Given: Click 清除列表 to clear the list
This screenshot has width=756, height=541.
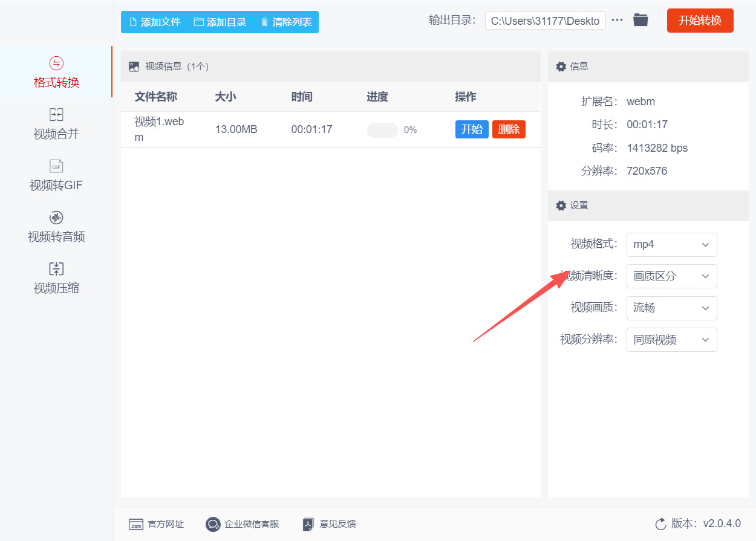Looking at the screenshot, I should 286,22.
